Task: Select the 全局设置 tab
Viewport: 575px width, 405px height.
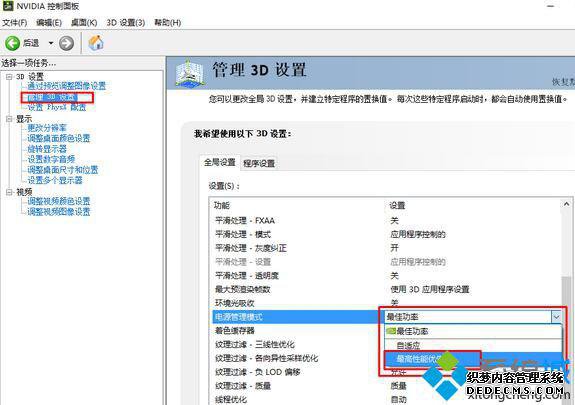Action: (x=220, y=162)
